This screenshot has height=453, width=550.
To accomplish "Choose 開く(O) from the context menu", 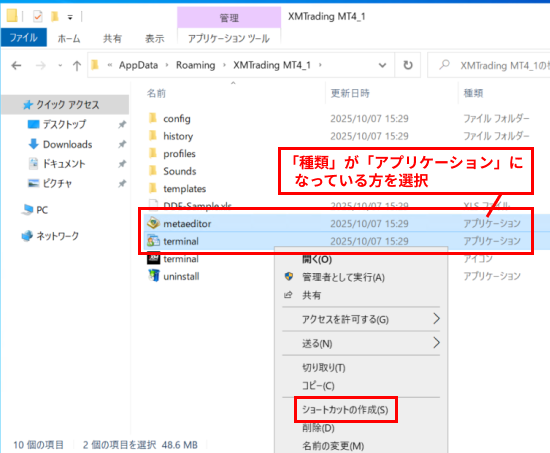I will click(x=317, y=259).
